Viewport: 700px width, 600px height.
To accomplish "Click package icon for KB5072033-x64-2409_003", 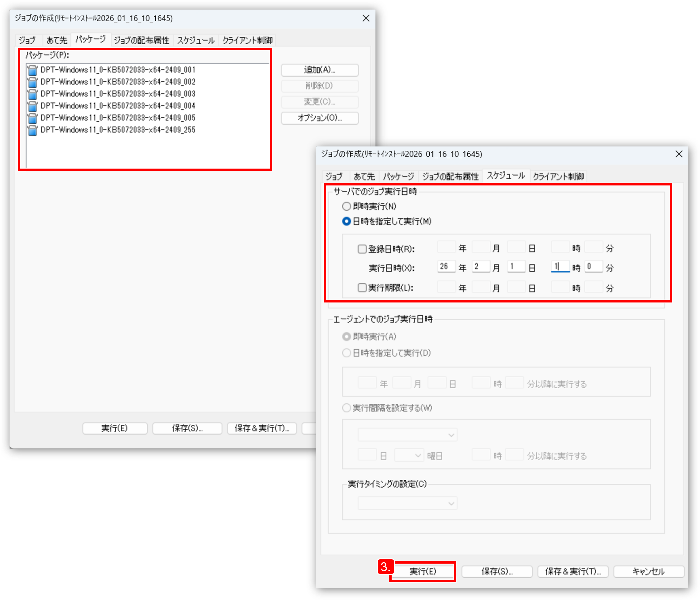I will point(32,94).
